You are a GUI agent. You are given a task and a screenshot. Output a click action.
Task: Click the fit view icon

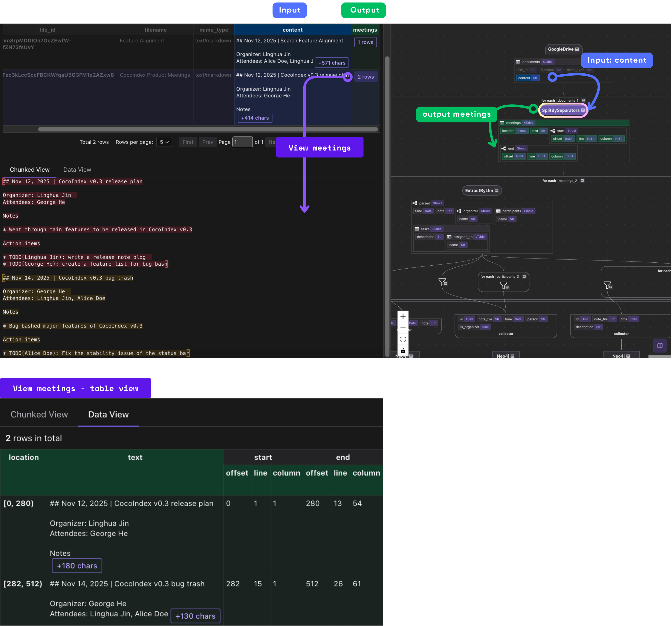click(403, 339)
